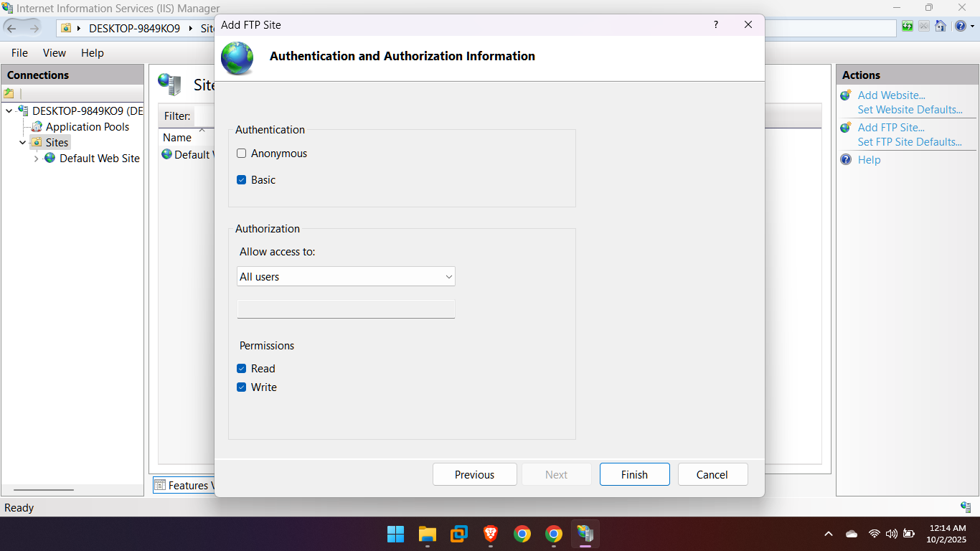Click the Finish button
Image resolution: width=980 pixels, height=551 pixels.
tap(634, 475)
